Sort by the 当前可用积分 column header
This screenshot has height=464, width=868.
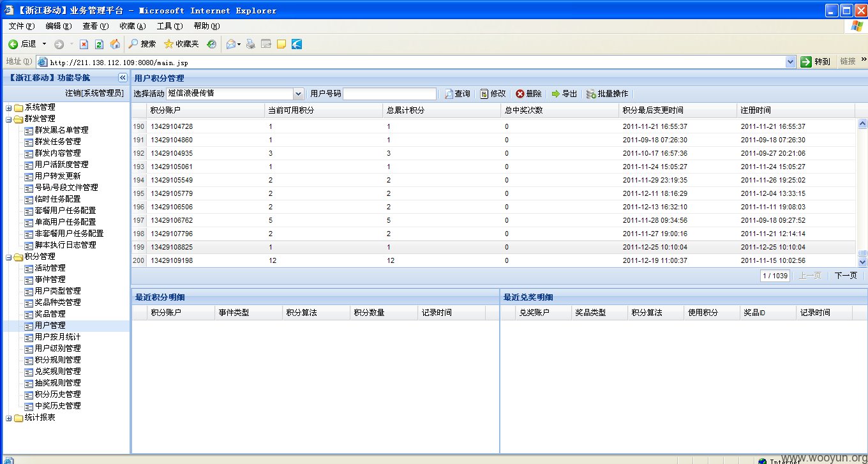pyautogui.click(x=324, y=110)
